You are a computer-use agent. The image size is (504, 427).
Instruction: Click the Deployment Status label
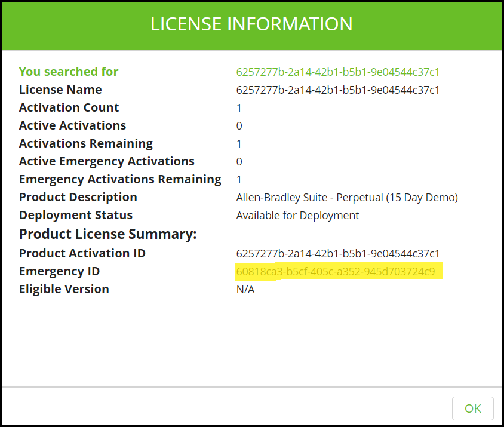[76, 216]
